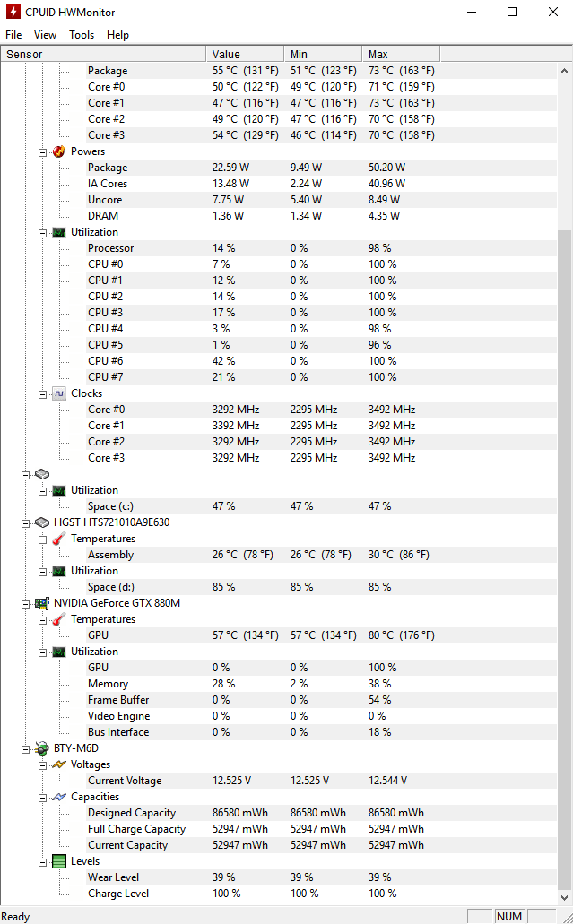Click the Voltages icon under BTY-M6D
Screen dimensions: 573x924
tap(58, 764)
